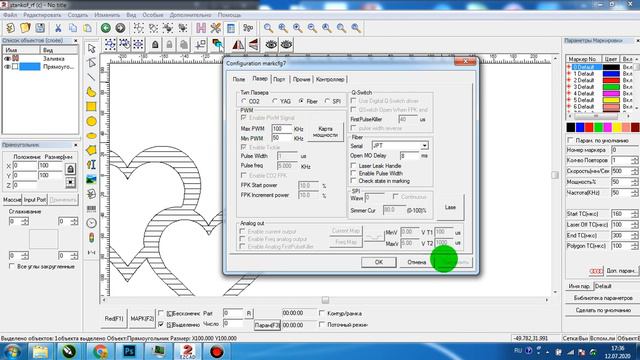The image size is (640, 360).
Task: Cut selection with the scissors icon
Action: coord(58,28)
